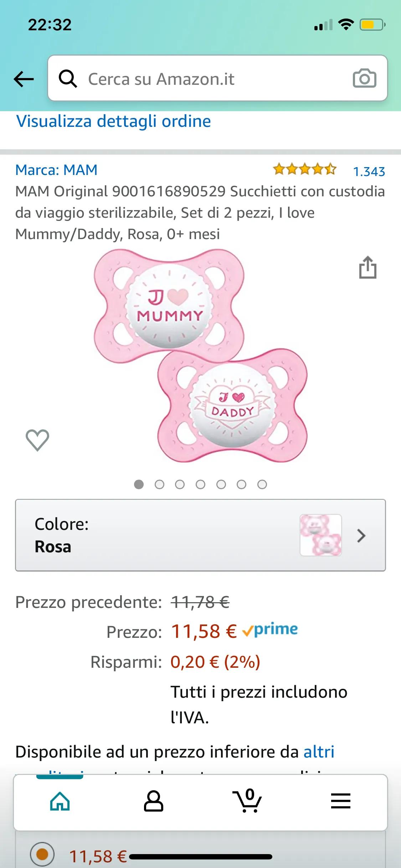The width and height of the screenshot is (401, 868).
Task: Go to Home tab in bottom bar
Action: point(60,802)
